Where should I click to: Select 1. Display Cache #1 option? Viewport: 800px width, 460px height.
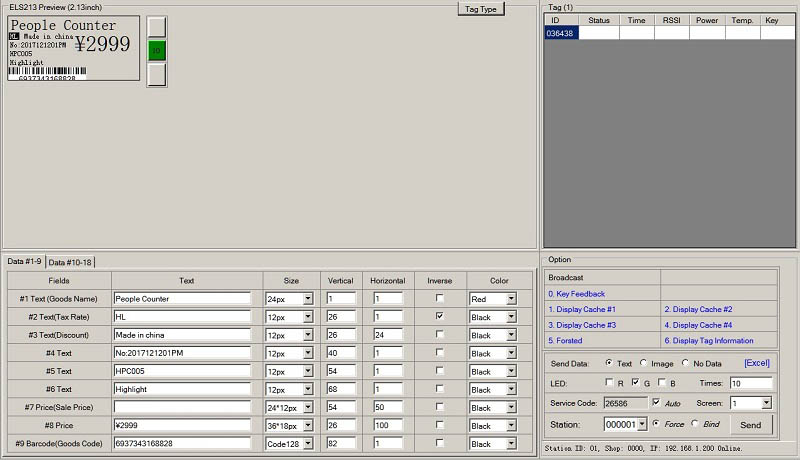pos(582,309)
